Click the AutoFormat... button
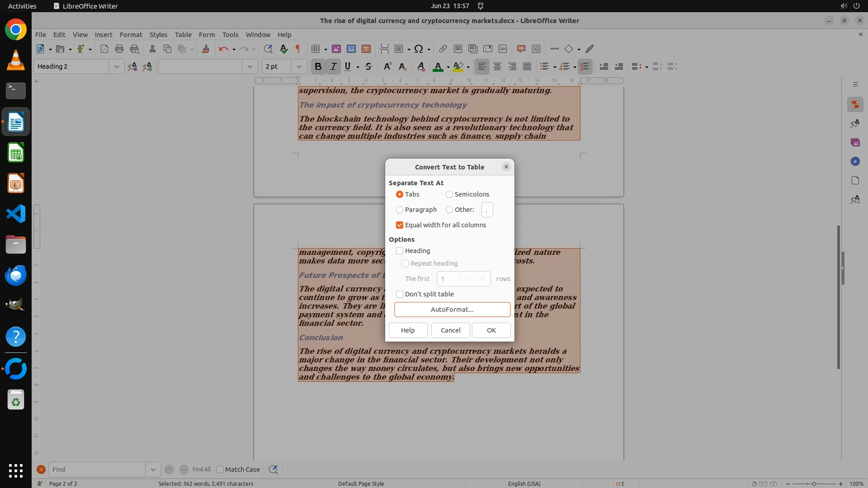Image resolution: width=868 pixels, height=488 pixels. point(452,310)
